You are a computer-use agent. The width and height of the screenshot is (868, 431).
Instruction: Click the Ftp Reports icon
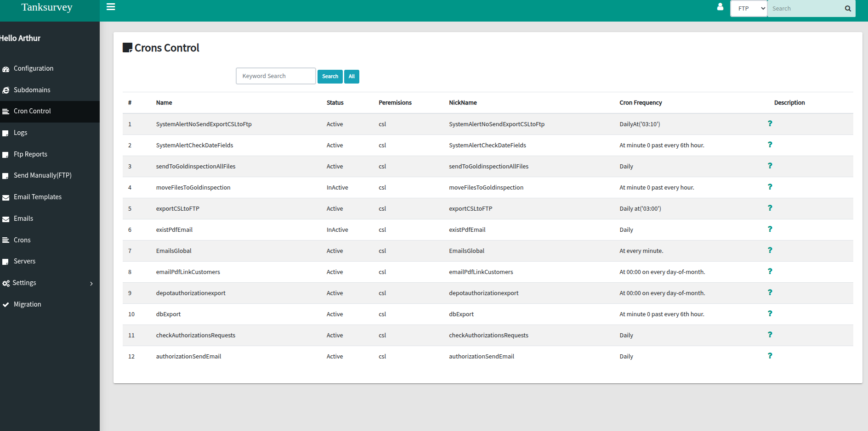coord(6,154)
